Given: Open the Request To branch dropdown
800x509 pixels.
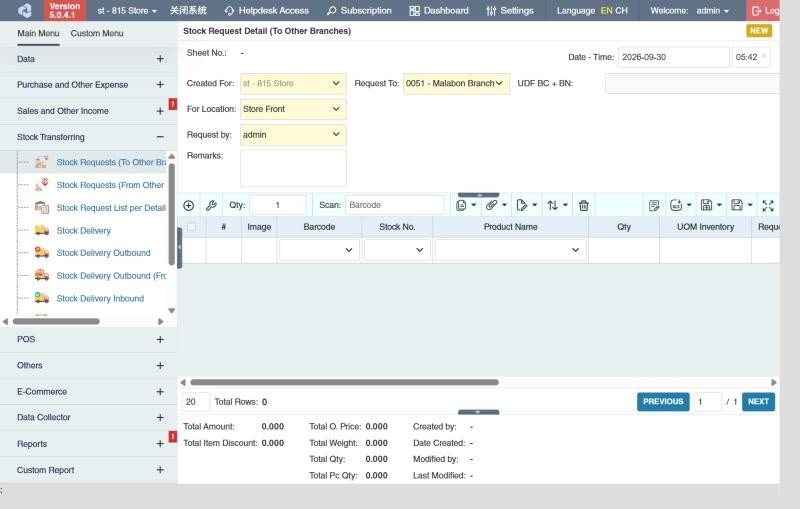Looking at the screenshot, I should (x=456, y=84).
